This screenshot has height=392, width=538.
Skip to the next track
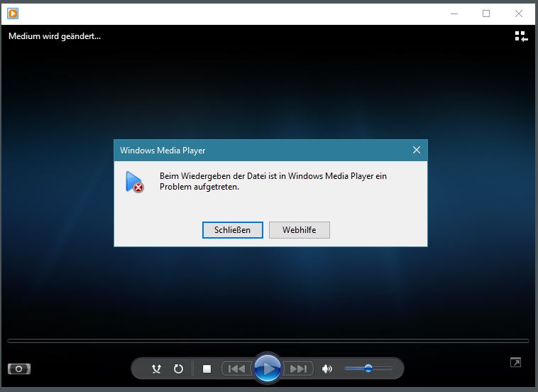click(298, 369)
